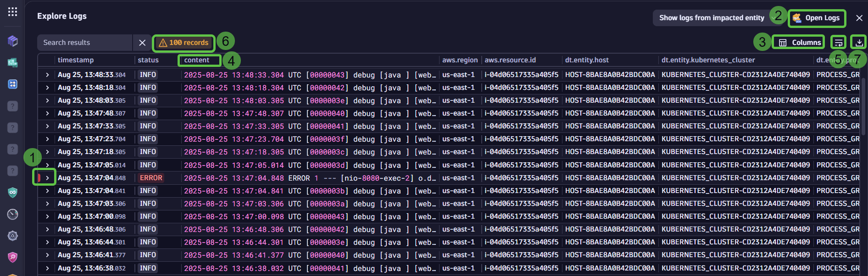Open the apps grid launcher icon
The height and width of the screenshot is (276, 868).
(x=13, y=12)
